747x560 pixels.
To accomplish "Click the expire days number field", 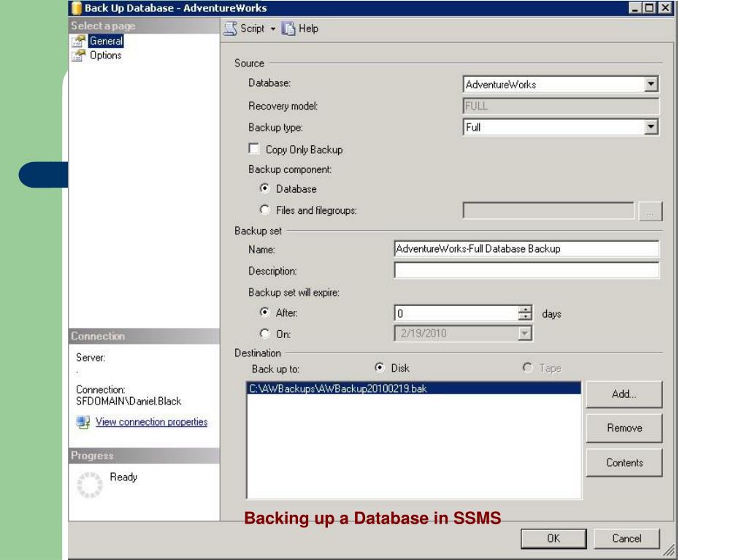I will (456, 313).
